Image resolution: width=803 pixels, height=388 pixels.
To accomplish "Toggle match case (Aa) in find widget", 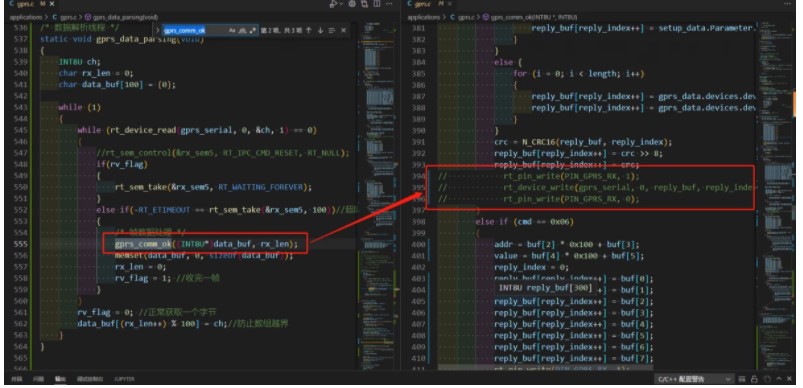I will (x=232, y=30).
